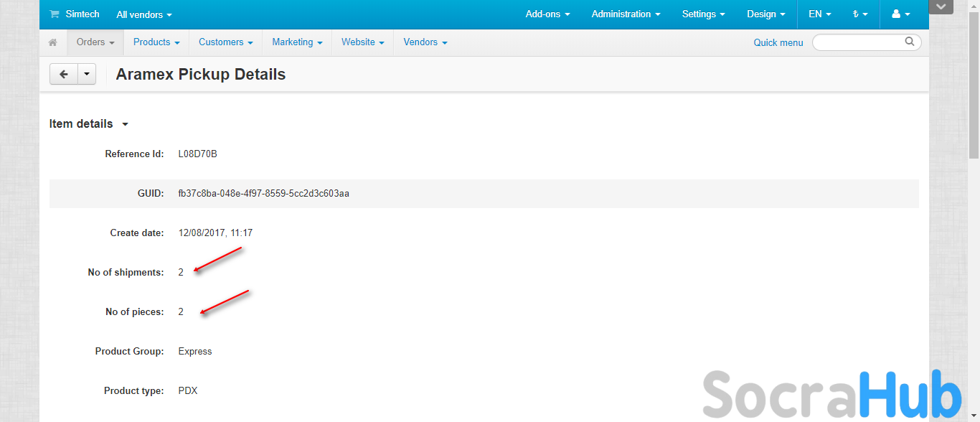Click the No of shipments label
This screenshot has height=422, width=980.
[x=126, y=272]
